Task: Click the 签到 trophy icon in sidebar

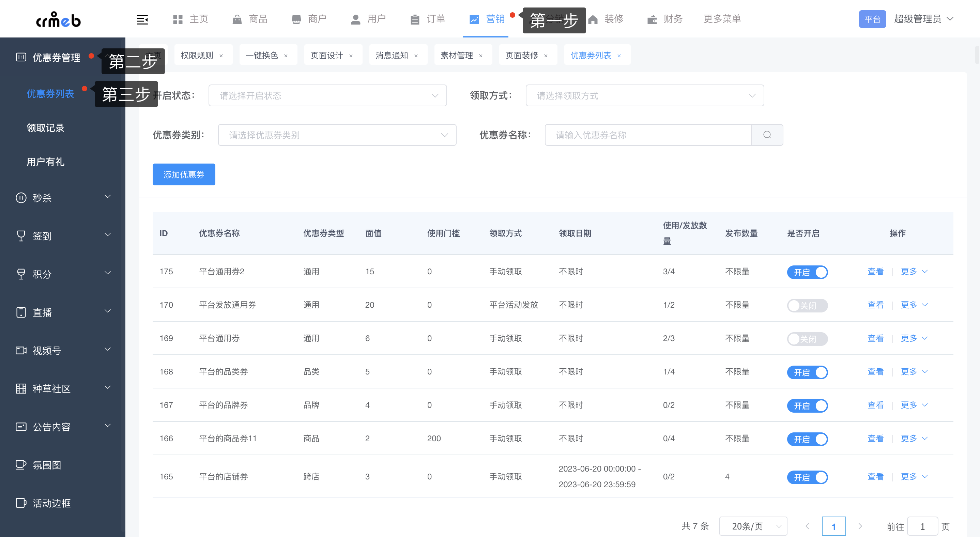Action: [x=21, y=236]
